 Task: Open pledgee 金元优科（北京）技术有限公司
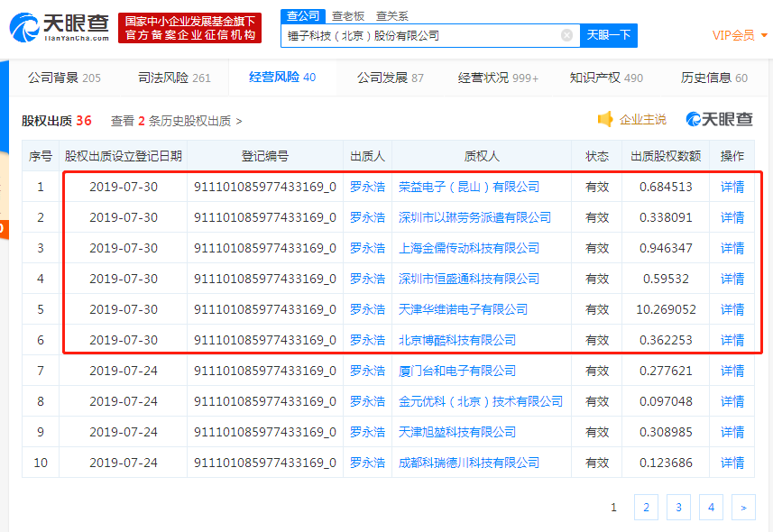pos(481,401)
